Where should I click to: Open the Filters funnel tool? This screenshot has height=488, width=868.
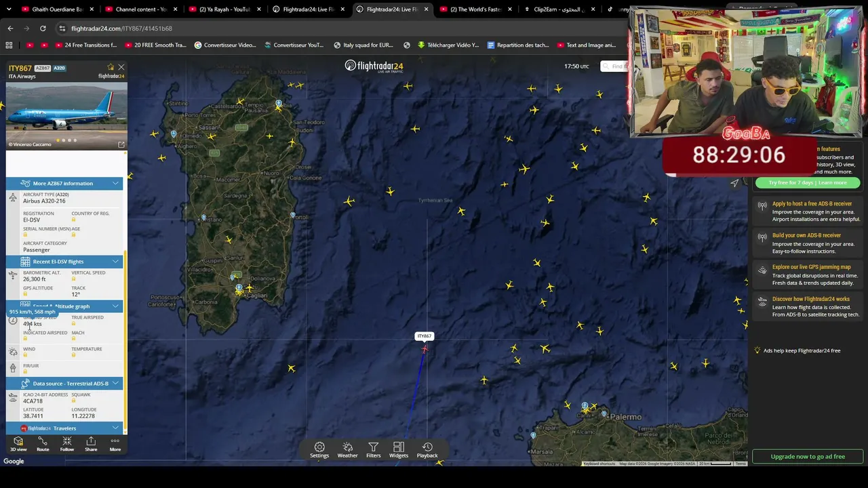pyautogui.click(x=373, y=450)
